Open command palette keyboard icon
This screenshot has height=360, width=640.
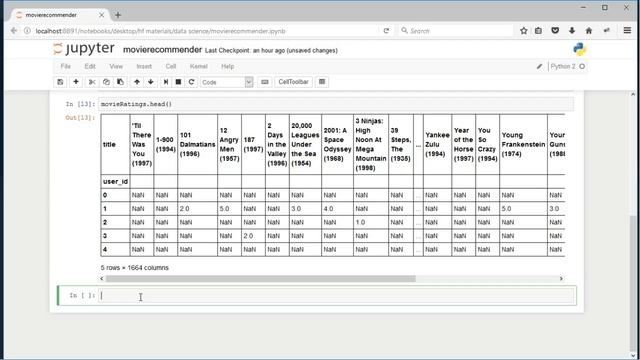264,82
